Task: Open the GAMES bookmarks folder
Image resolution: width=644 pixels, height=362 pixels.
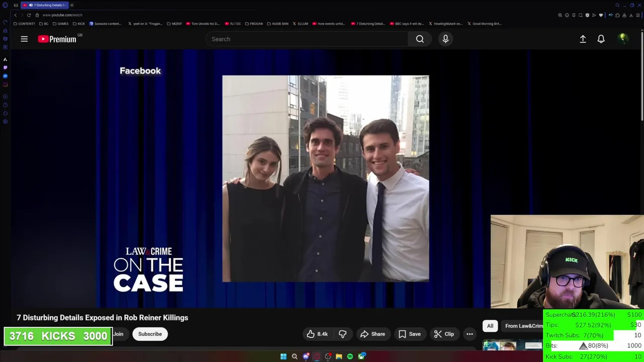Action: point(60,24)
